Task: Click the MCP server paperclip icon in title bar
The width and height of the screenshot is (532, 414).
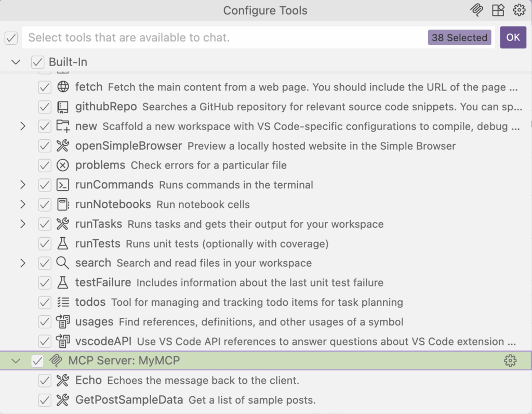Action: point(477,10)
